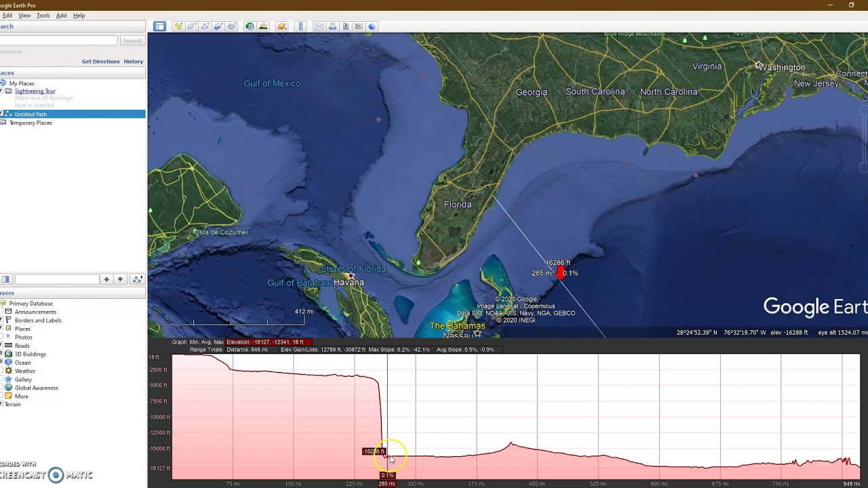The image size is (868, 488).
Task: Click the Places panel filter field
Action: pyautogui.click(x=57, y=279)
